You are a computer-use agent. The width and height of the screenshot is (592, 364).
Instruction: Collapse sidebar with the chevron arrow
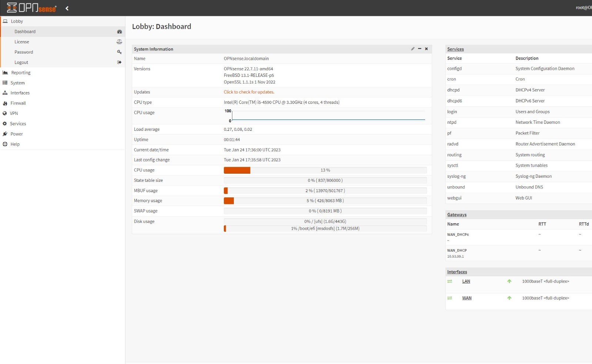coord(67,8)
